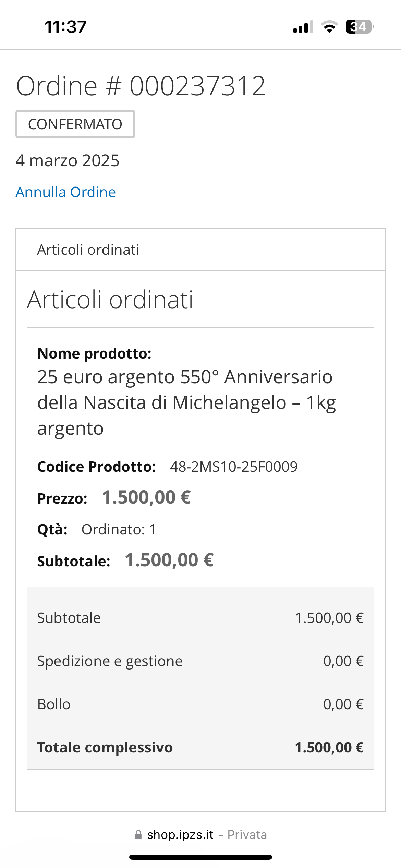
Task: Tap the Prezzo 1.500,00 € value
Action: pyautogui.click(x=146, y=497)
